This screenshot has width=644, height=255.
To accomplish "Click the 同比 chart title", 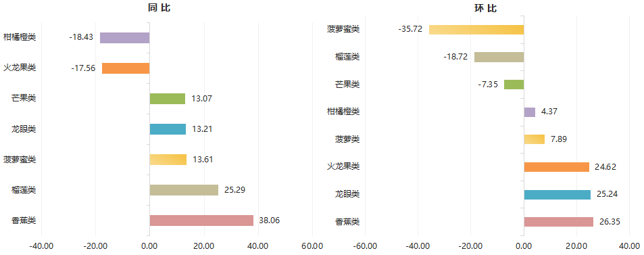I will [x=159, y=8].
